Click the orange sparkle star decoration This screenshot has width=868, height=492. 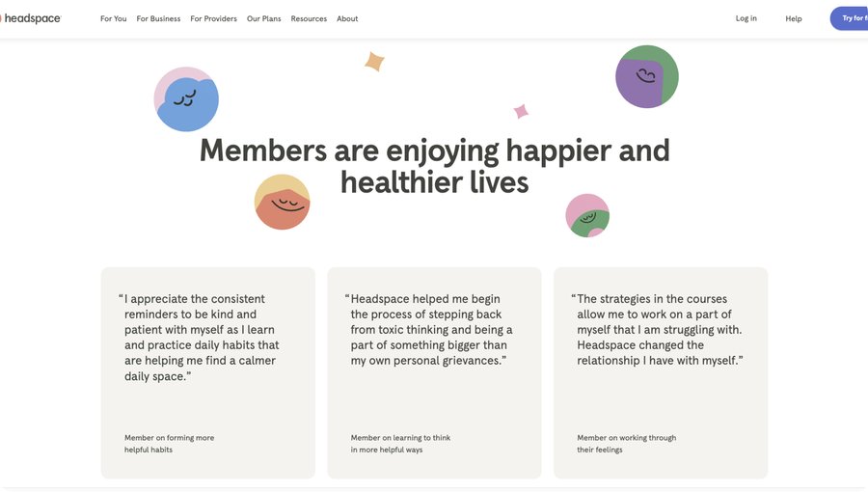[374, 62]
